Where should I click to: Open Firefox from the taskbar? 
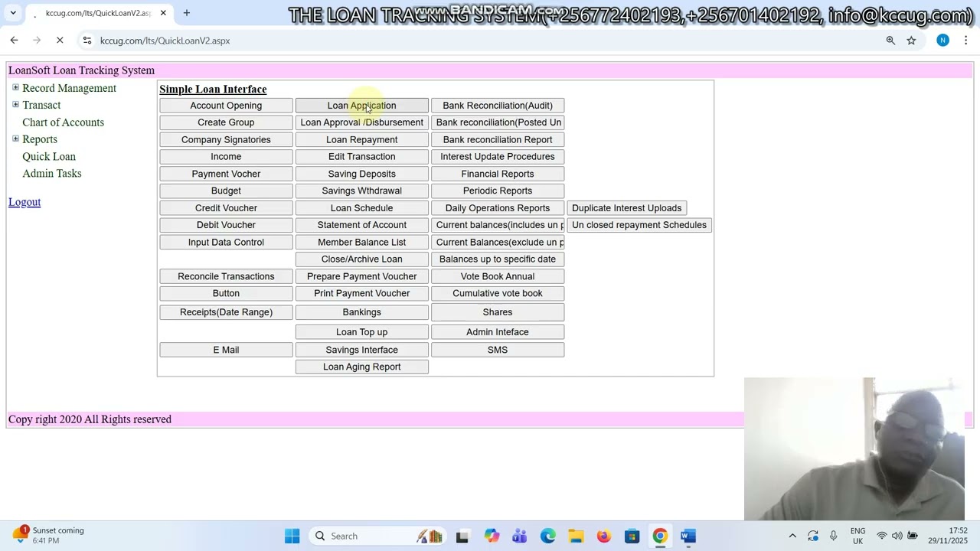603,536
